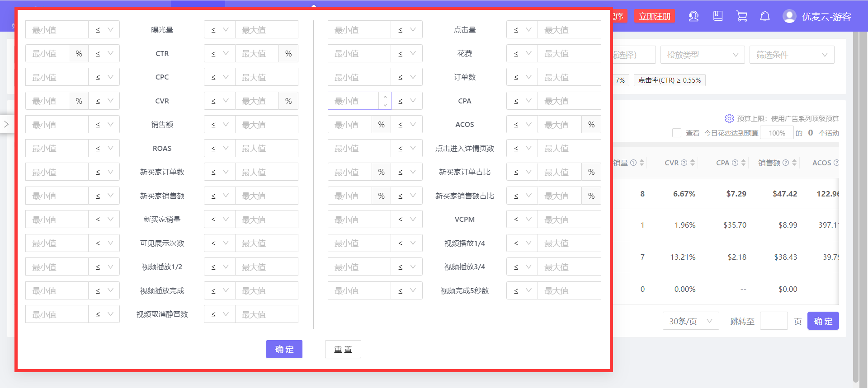Click the budget limit settings gear icon

729,118
